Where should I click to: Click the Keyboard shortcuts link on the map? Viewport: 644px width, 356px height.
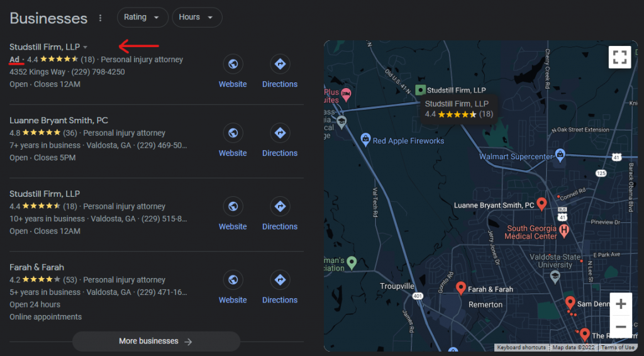point(521,347)
